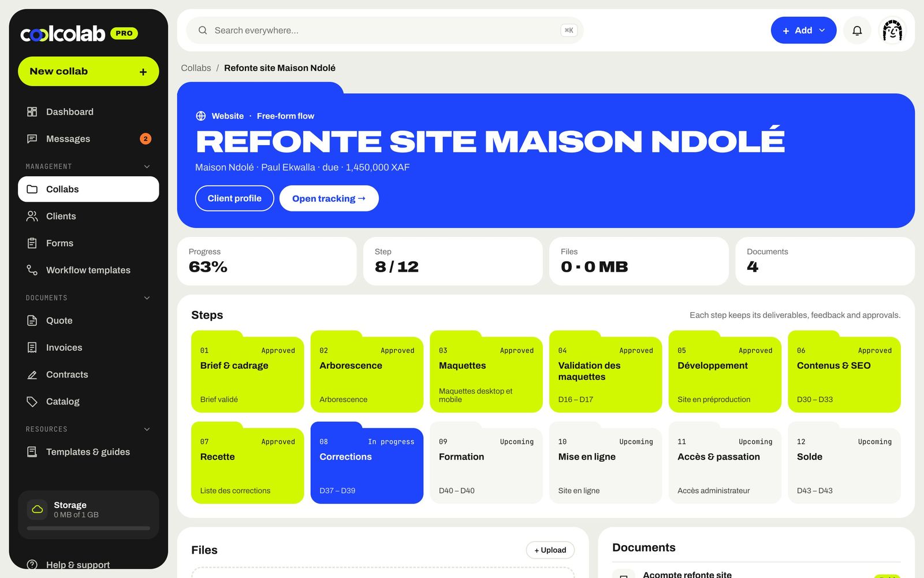Click the Invoices receipt icon
This screenshot has width=924, height=578.
(x=32, y=347)
